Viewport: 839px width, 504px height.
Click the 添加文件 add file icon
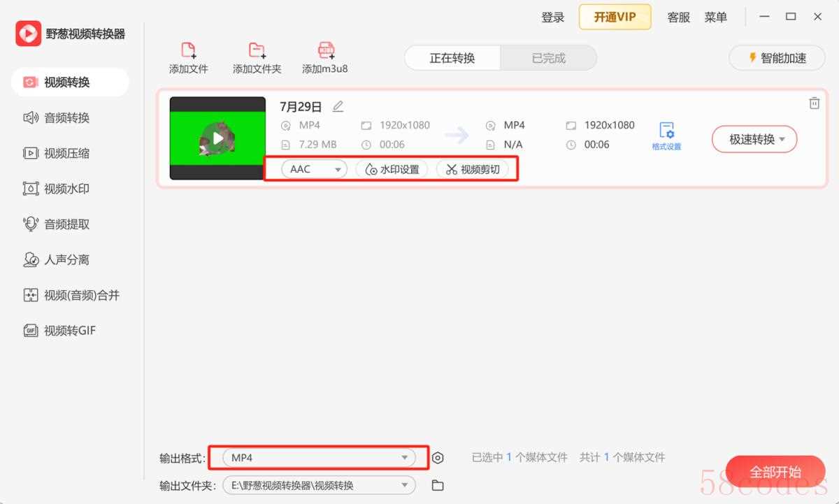pos(189,50)
